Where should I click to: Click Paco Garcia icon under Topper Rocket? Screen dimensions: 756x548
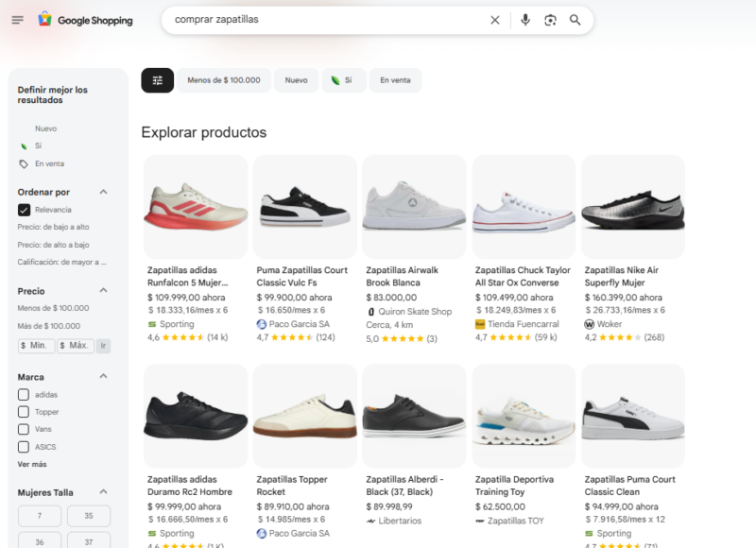tap(262, 534)
